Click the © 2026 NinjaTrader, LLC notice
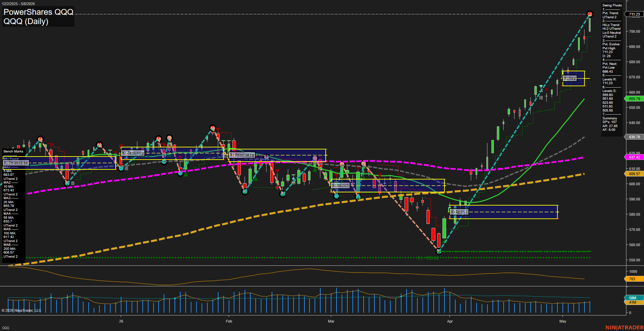The height and width of the screenshot is (331, 644). pos(21,310)
